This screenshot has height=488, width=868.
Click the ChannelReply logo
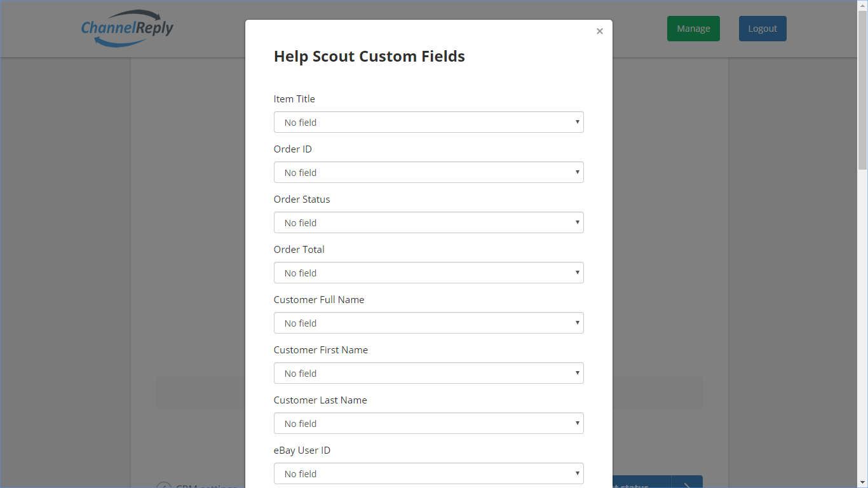click(127, 29)
